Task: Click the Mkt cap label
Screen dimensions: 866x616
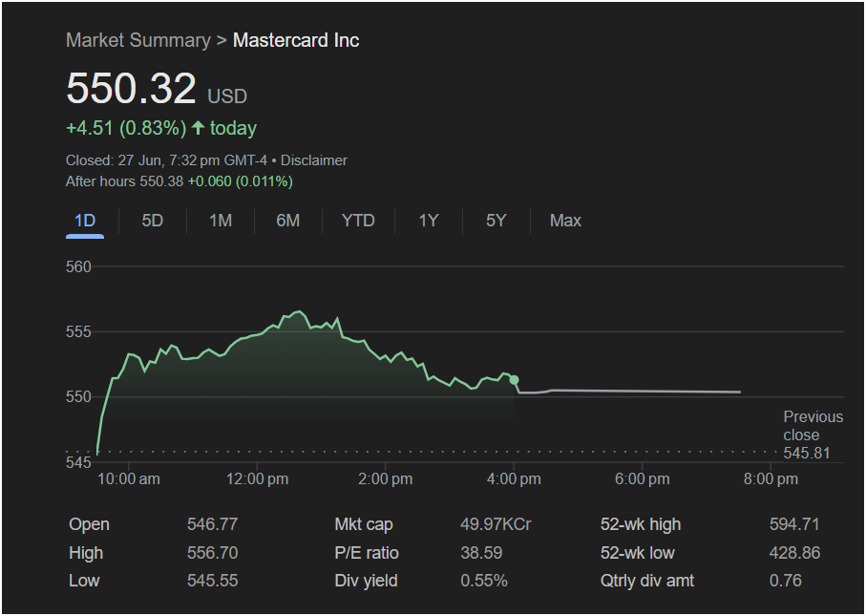Action: click(x=364, y=523)
